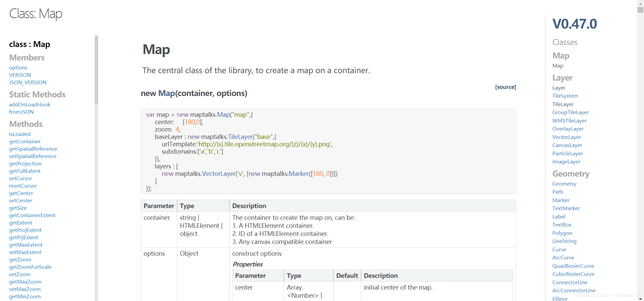Select ArcCurve in class list
This screenshot has height=301, width=644.
(563, 258)
